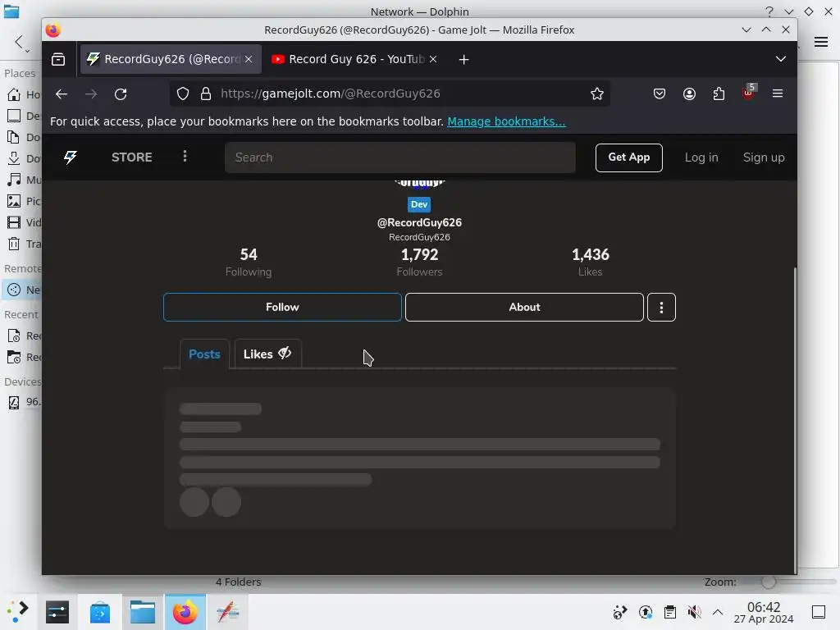The width and height of the screenshot is (840, 630).
Task: Open System Settings from the taskbar
Action: pyautogui.click(x=57, y=612)
